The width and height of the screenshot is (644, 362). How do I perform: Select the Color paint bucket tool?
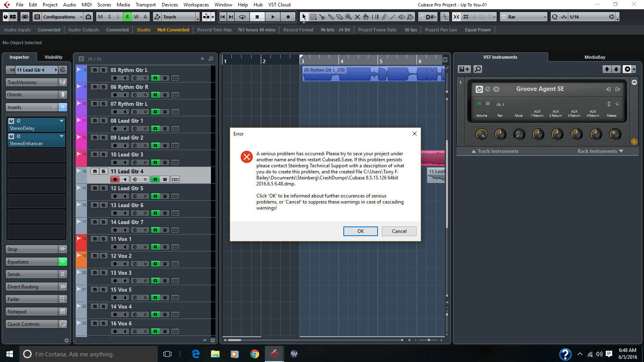pyautogui.click(x=411, y=17)
